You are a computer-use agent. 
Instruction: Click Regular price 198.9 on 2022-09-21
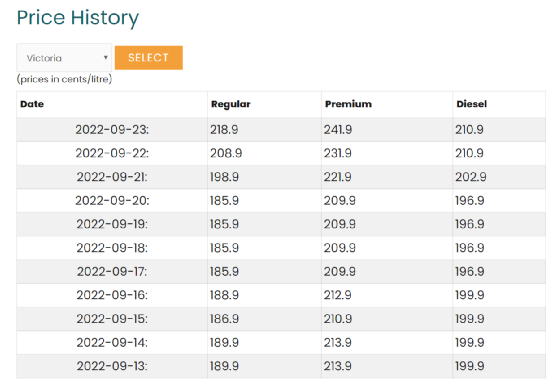tap(224, 177)
